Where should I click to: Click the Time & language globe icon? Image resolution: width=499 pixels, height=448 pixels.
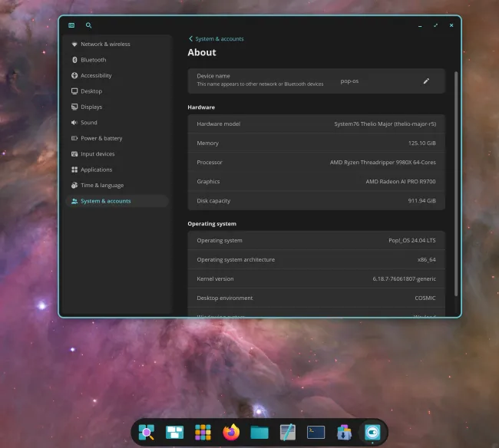[74, 185]
